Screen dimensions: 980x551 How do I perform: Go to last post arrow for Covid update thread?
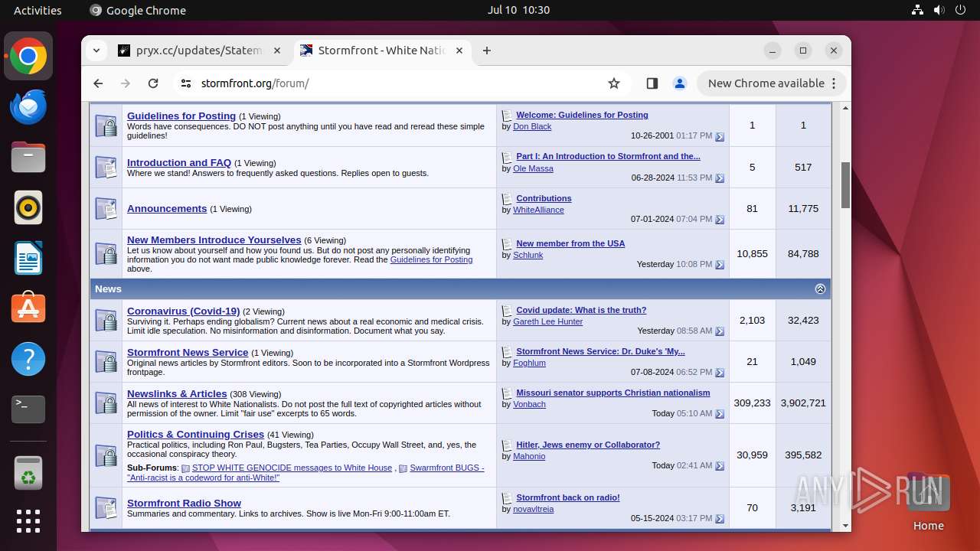(x=720, y=331)
